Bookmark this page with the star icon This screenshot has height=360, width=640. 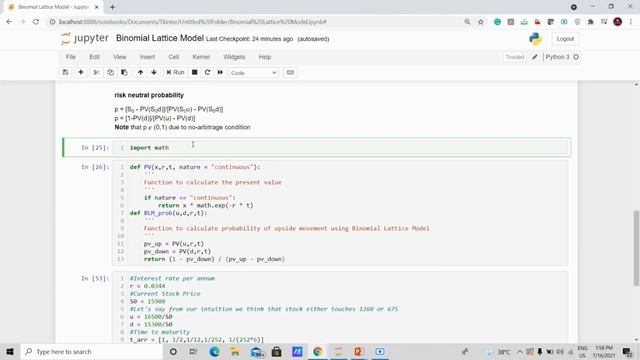[481, 22]
